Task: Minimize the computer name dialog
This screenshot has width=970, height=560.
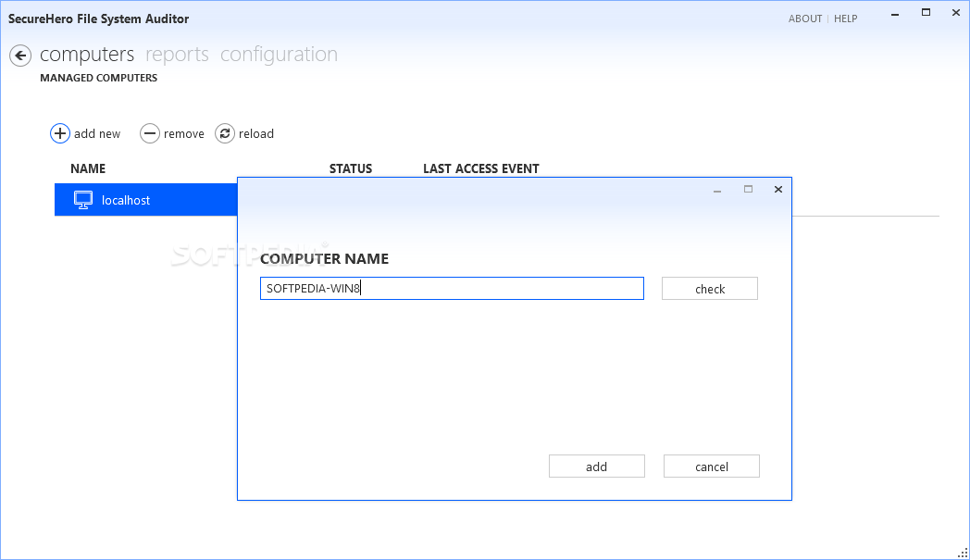Action: click(x=717, y=191)
